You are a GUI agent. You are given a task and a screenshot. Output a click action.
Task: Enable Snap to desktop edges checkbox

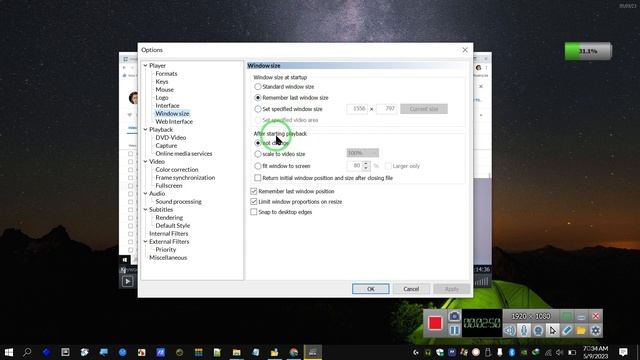pyautogui.click(x=253, y=212)
